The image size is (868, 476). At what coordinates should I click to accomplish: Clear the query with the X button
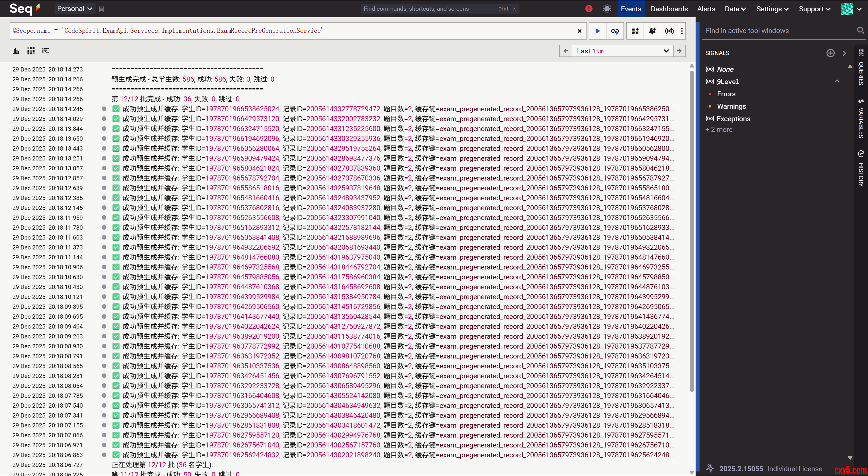[580, 31]
